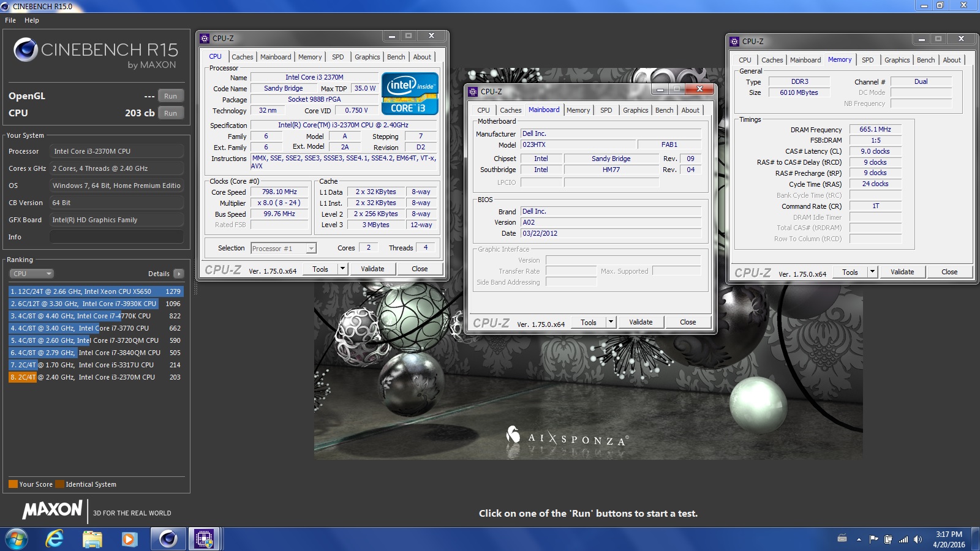This screenshot has height=551, width=980.
Task: Click the Show desktop strip at taskbar end
Action: point(976,539)
